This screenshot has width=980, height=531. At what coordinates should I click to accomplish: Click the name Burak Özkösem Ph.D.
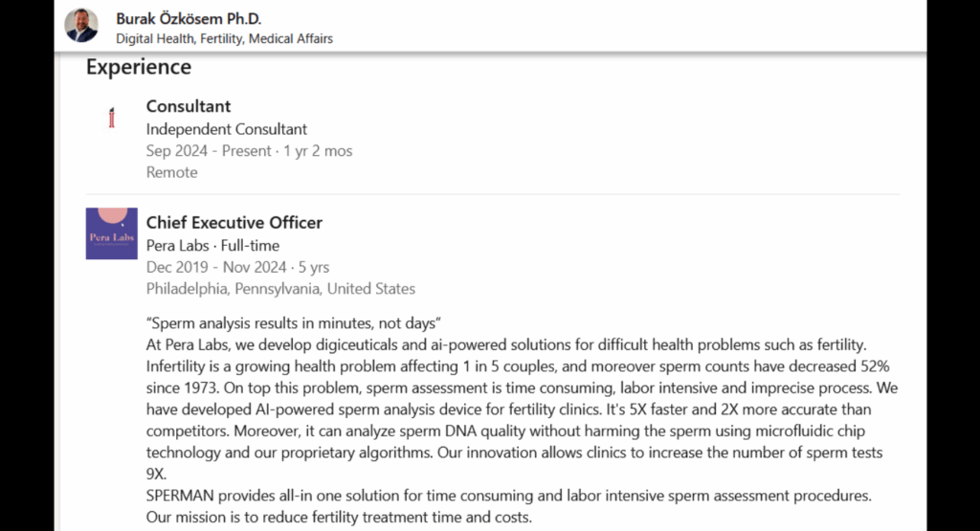(189, 19)
